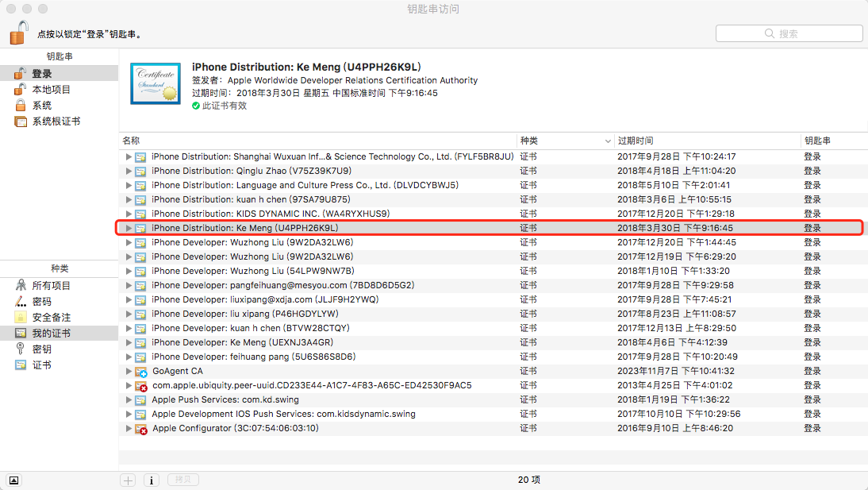Click the expiry date 2013年4月25日 下午4:01:02
The width and height of the screenshot is (868, 490).
pyautogui.click(x=675, y=385)
